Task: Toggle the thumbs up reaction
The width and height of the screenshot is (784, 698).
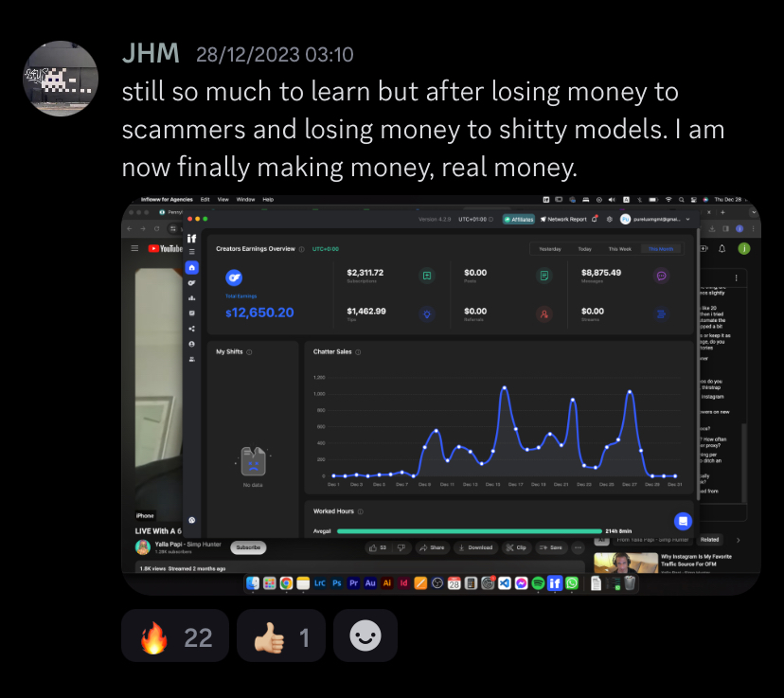Action: tap(281, 636)
